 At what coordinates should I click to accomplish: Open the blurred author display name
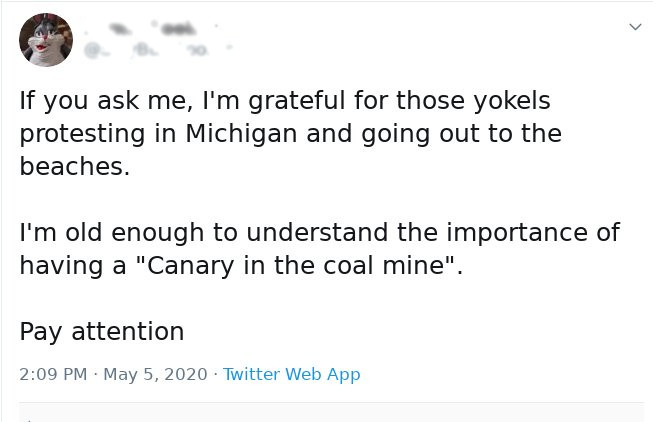click(152, 28)
